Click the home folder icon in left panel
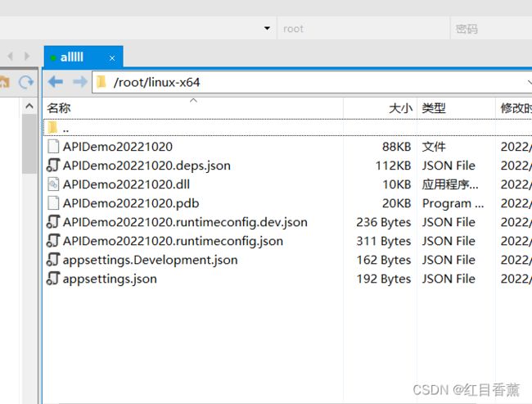The height and width of the screenshot is (404, 532). click(x=4, y=82)
